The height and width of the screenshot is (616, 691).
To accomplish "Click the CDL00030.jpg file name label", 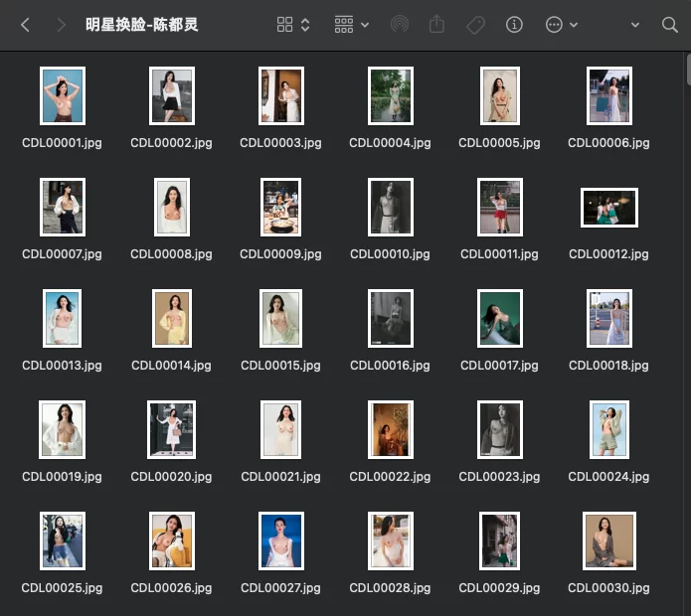I will [608, 588].
